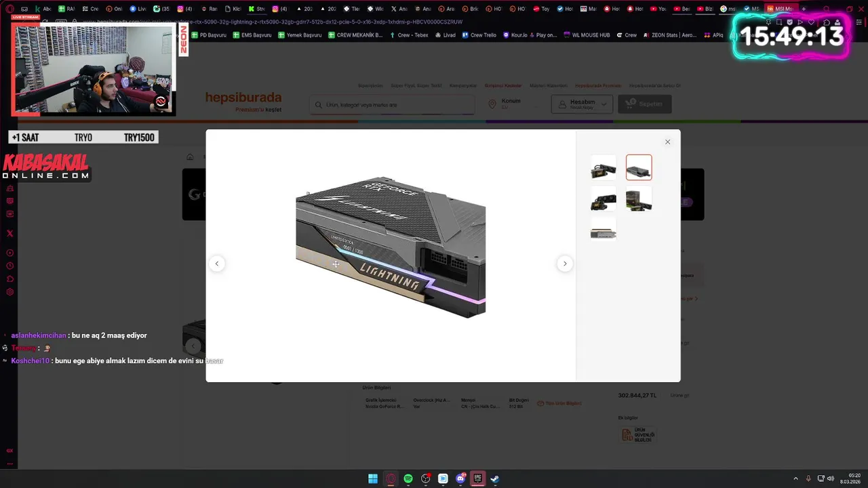Viewport: 868px width, 488px height.
Task: Open the 'CREW MEKANİK B...' bookmark
Action: (355, 35)
